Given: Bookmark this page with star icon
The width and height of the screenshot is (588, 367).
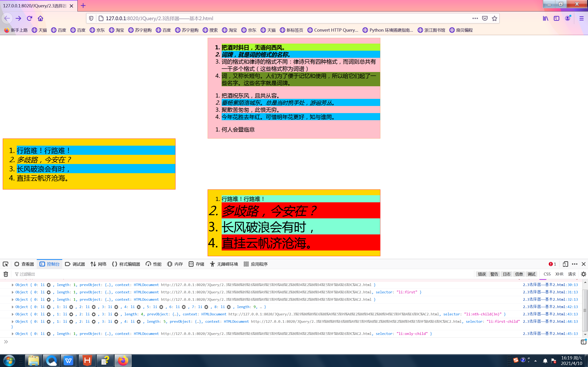Looking at the screenshot, I should [494, 18].
